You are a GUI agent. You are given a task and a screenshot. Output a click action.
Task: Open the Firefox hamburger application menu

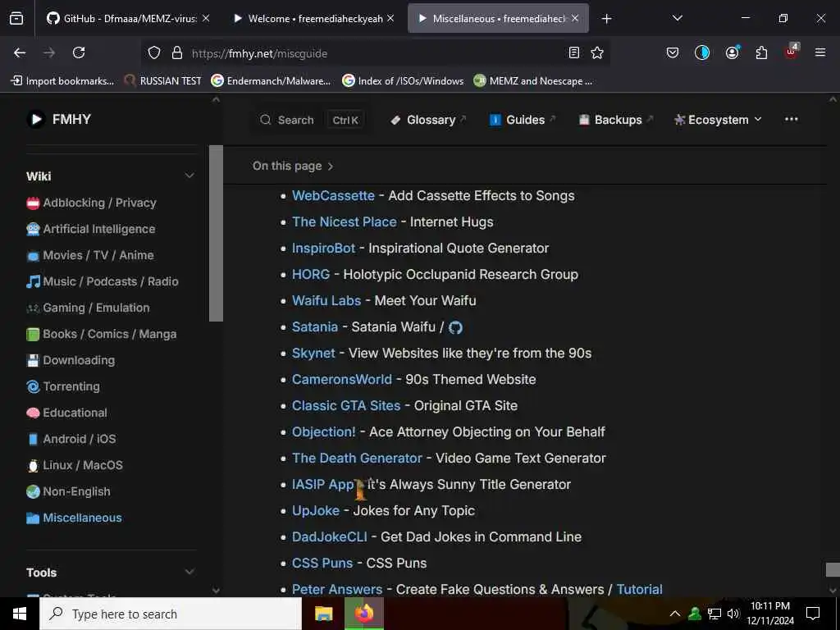[820, 52]
